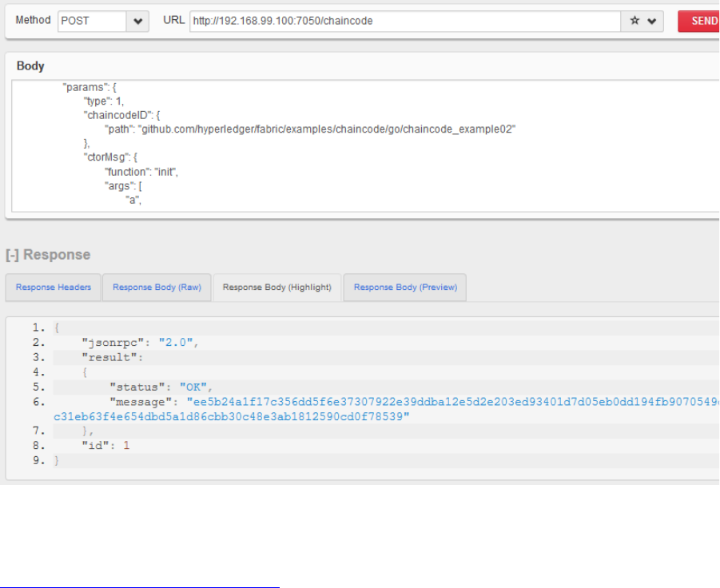Click the "chaincodeID" line in body
720x588 pixels.
click(x=121, y=115)
